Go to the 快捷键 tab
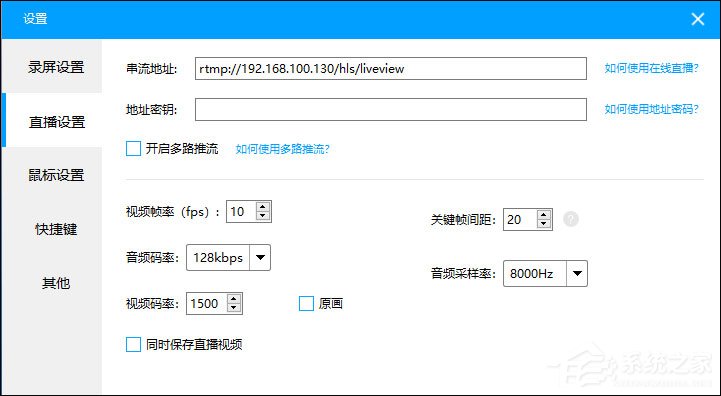This screenshot has height=396, width=721. point(52,229)
